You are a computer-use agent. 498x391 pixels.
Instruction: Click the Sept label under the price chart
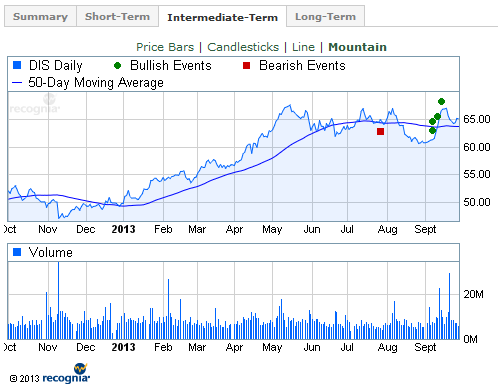(425, 230)
